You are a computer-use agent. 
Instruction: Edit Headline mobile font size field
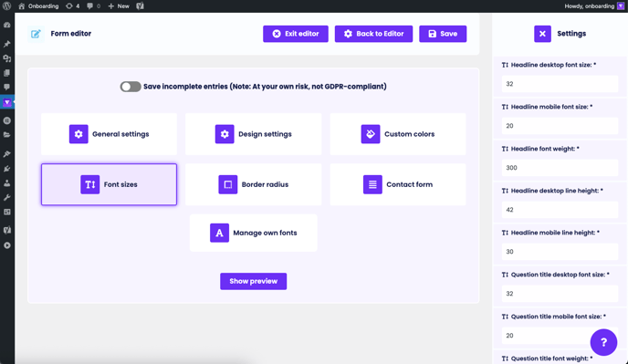pyautogui.click(x=560, y=126)
